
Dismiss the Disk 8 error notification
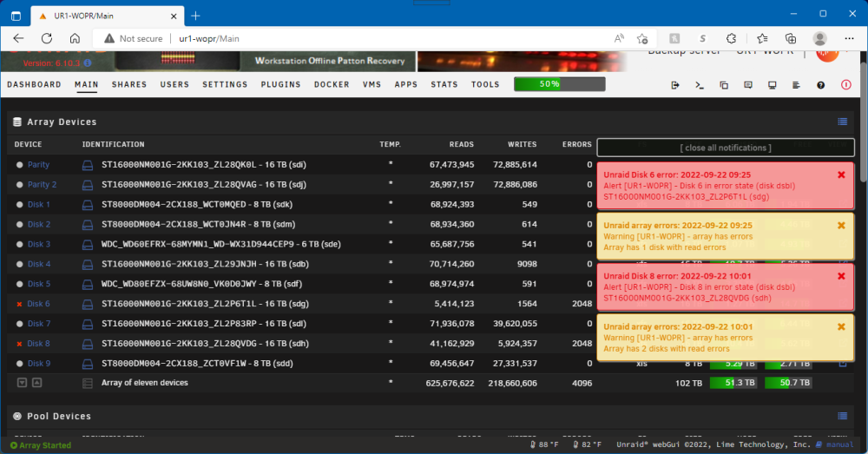coord(841,276)
